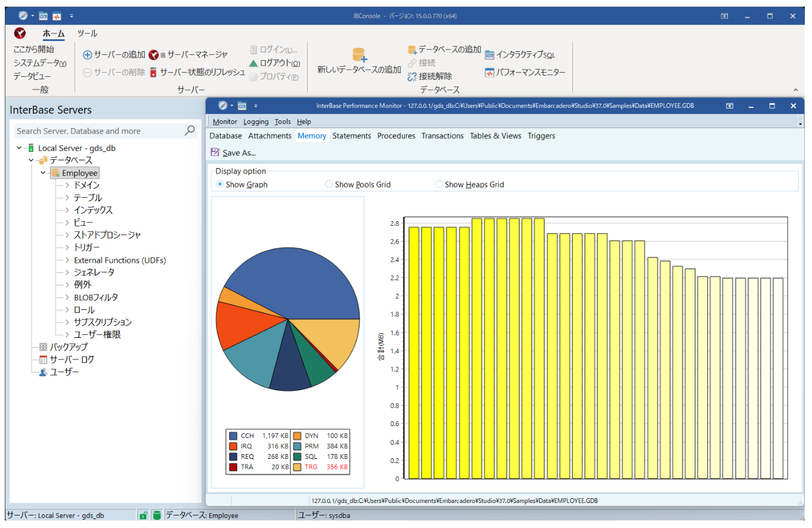
Task: Click the Refresh Server Status icon
Action: pos(153,72)
